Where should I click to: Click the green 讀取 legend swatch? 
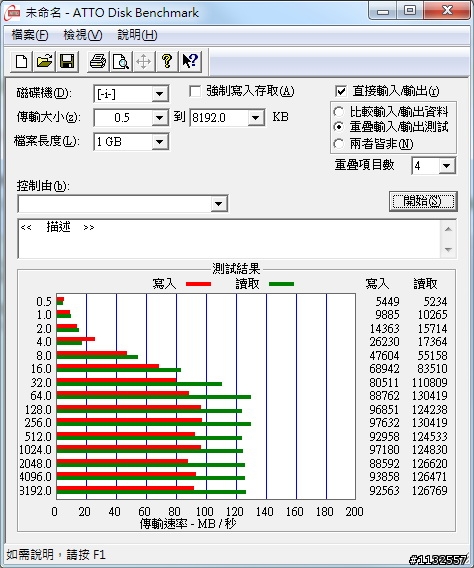click(x=281, y=284)
